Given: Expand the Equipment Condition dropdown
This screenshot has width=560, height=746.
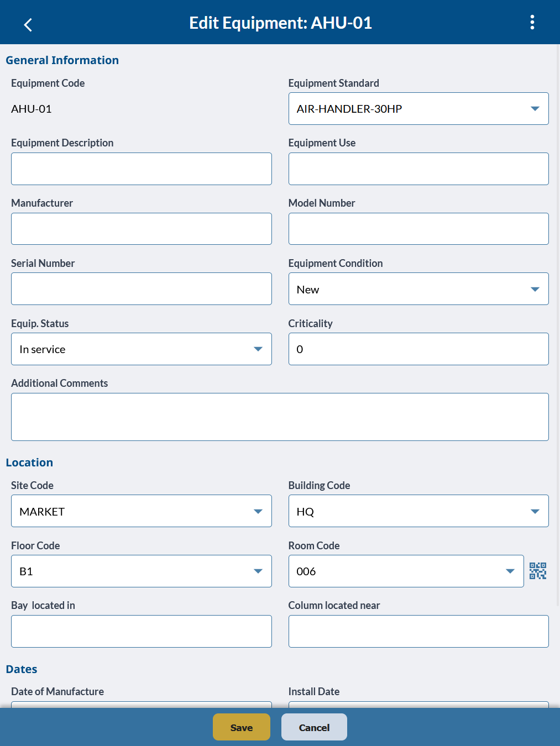Looking at the screenshot, I should (x=418, y=289).
